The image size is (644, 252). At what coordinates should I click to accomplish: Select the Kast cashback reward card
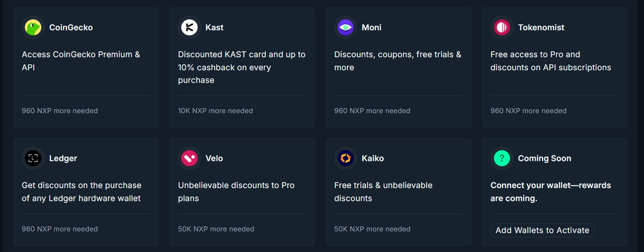[242, 67]
